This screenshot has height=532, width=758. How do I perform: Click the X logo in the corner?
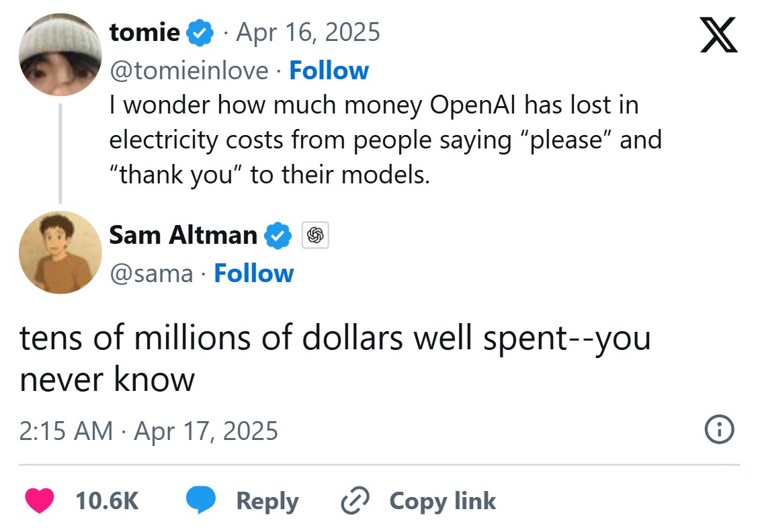(x=718, y=35)
